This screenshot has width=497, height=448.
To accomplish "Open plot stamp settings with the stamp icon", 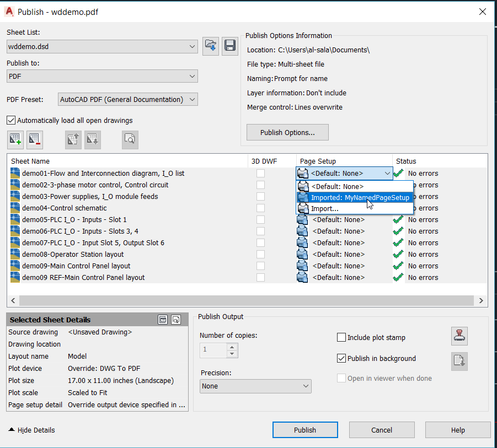I will [x=459, y=336].
